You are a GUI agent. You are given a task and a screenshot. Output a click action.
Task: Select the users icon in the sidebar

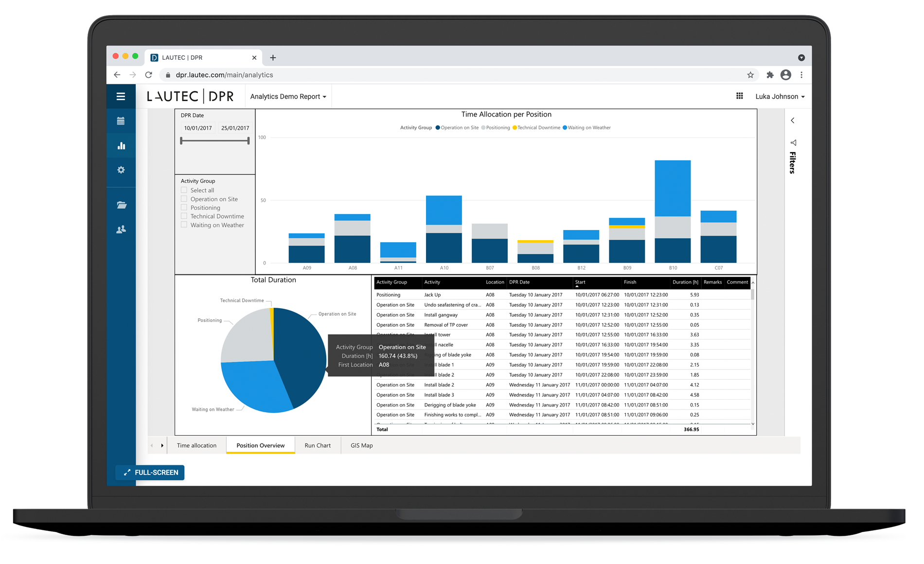click(x=121, y=229)
